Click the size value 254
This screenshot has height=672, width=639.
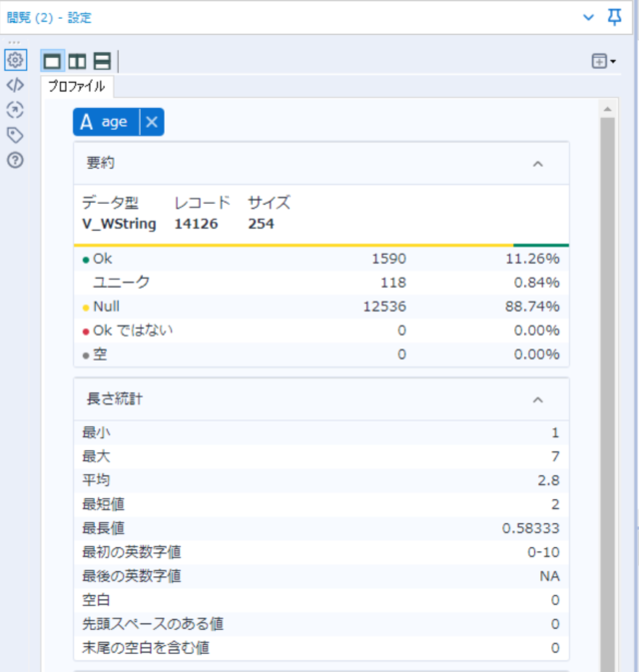pyautogui.click(x=261, y=224)
